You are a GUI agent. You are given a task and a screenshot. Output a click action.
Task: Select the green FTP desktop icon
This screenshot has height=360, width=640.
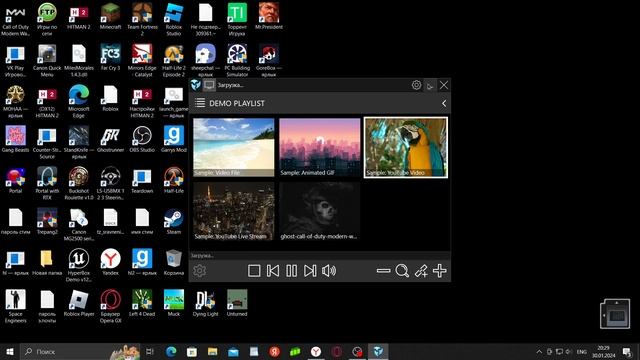(47, 19)
